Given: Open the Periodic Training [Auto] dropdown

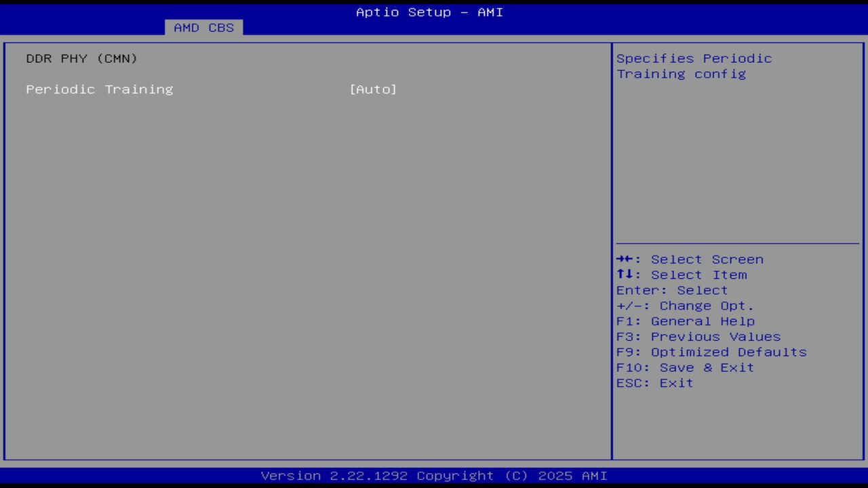Looking at the screenshot, I should click(x=373, y=89).
